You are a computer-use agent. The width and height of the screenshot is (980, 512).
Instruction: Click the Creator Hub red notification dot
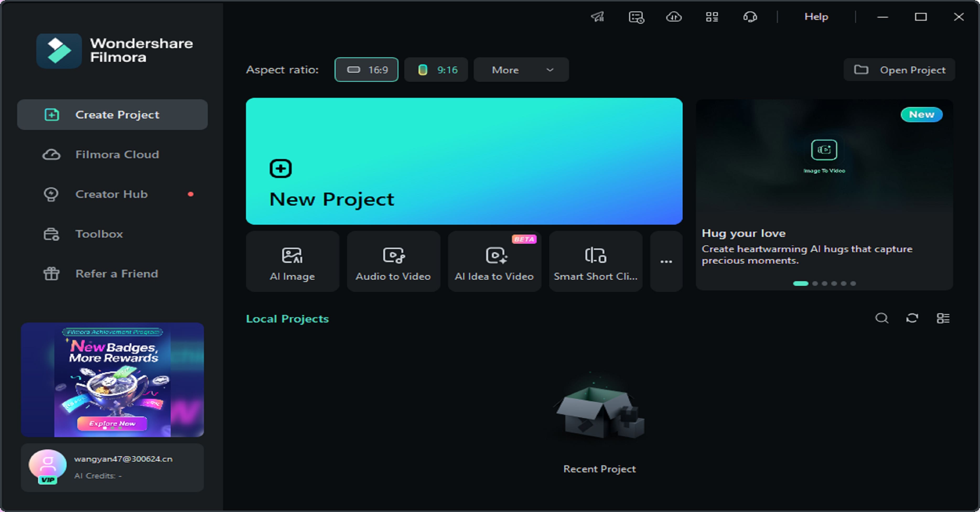(x=191, y=194)
